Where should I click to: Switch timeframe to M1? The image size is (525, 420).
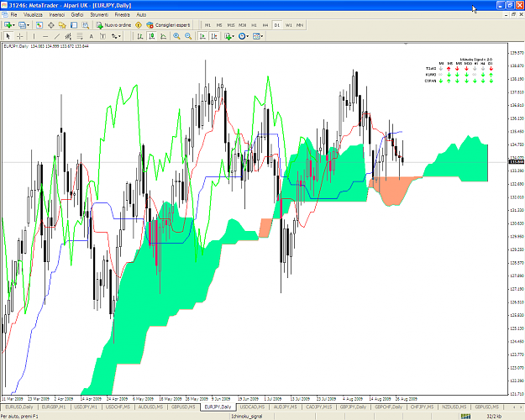[208, 25]
